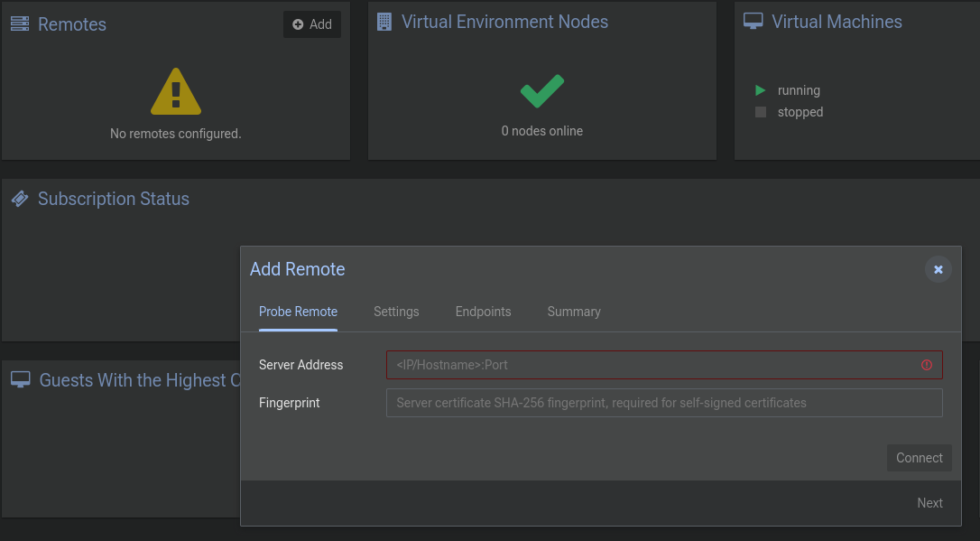Viewport: 980px width, 541px height.
Task: Click the red error icon in Server Address
Action: click(927, 365)
